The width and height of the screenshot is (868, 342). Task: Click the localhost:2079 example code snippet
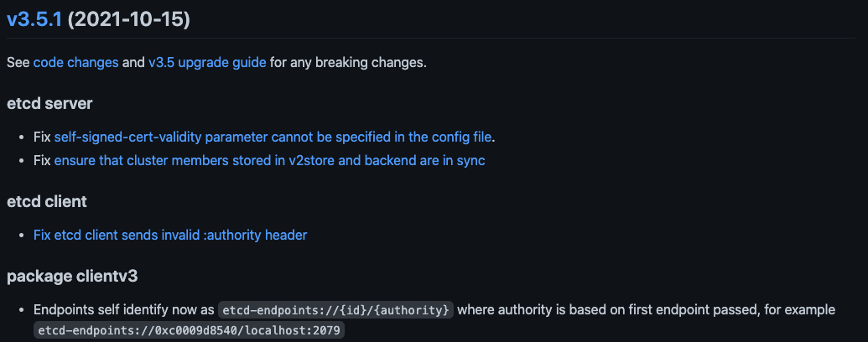point(189,331)
